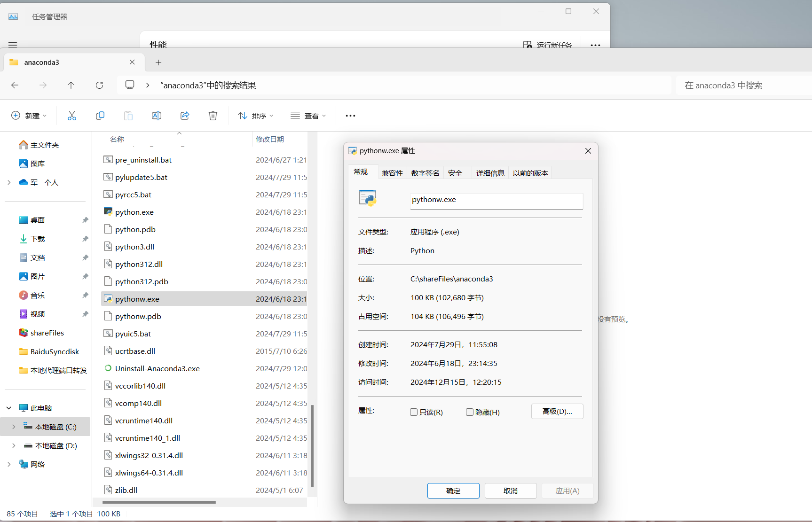Delete the selected file
Image resolution: width=812 pixels, height=522 pixels.
pyautogui.click(x=213, y=115)
